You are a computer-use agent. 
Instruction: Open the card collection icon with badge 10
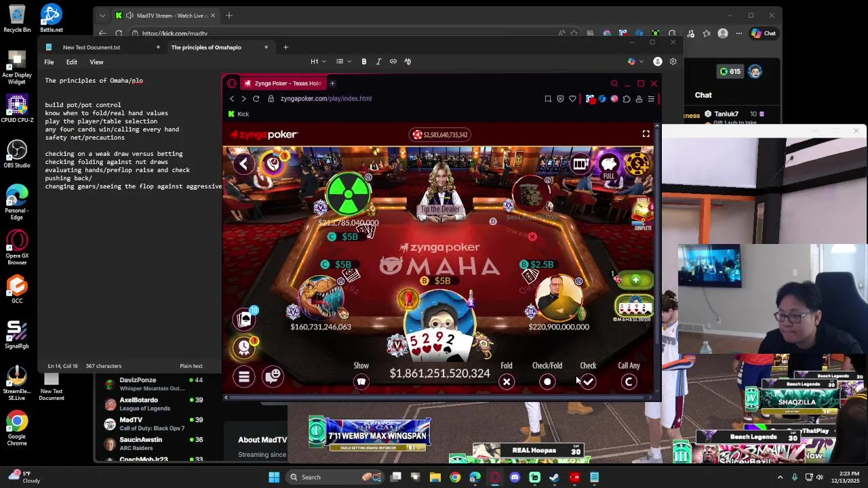coord(245,319)
